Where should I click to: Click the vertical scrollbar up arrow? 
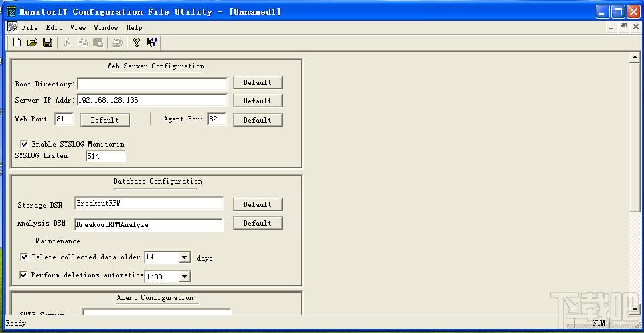[635, 58]
